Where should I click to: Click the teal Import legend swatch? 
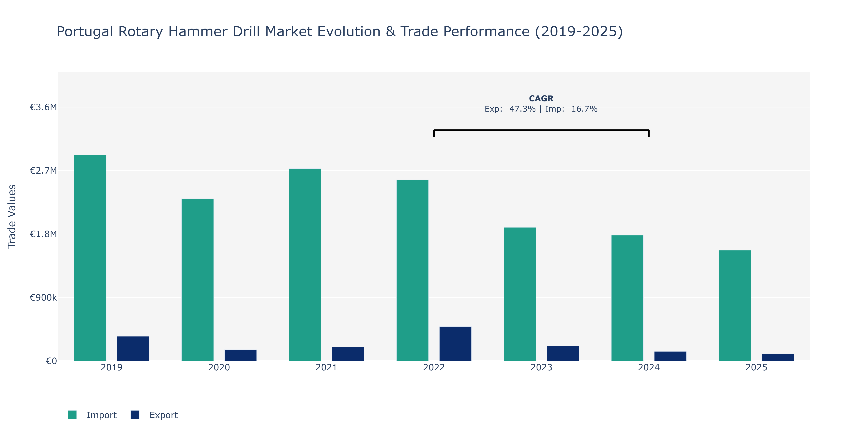click(72, 415)
